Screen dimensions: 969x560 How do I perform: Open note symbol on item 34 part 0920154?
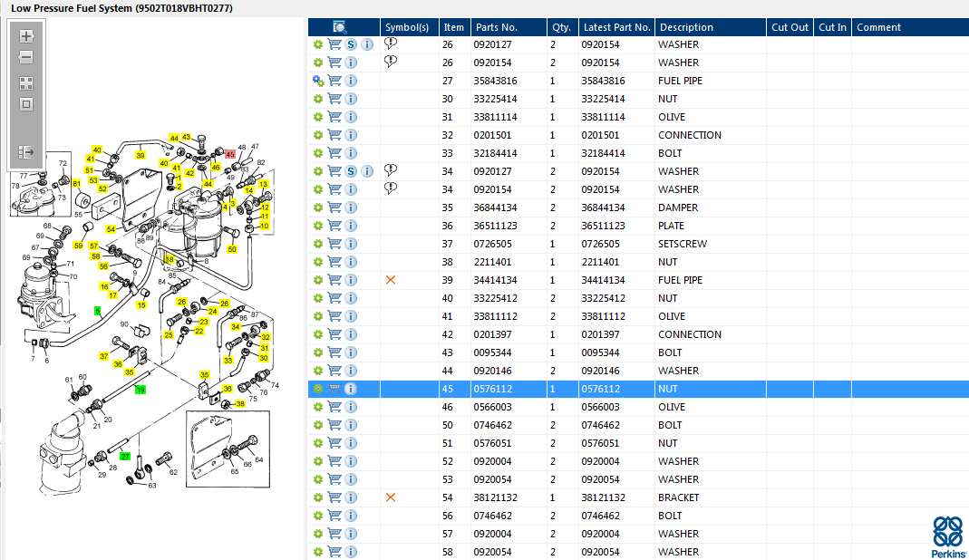pos(391,188)
